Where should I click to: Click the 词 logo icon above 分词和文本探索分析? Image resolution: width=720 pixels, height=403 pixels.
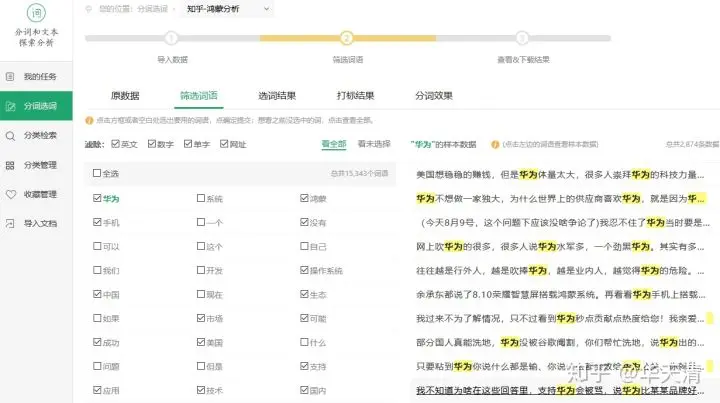[36, 13]
